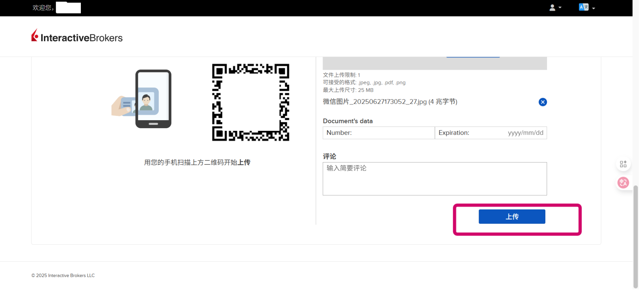Click the pink translate floating icon
644x291 pixels.
(x=624, y=183)
